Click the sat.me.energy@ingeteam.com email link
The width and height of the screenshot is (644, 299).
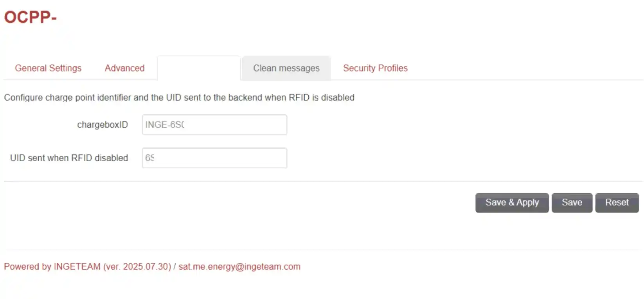(x=239, y=267)
